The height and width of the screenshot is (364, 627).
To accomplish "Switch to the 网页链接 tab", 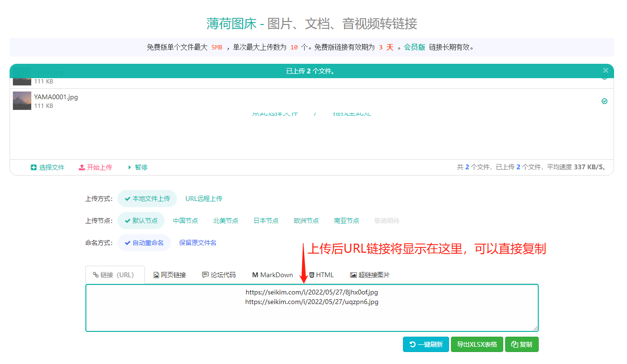I will pos(170,275).
